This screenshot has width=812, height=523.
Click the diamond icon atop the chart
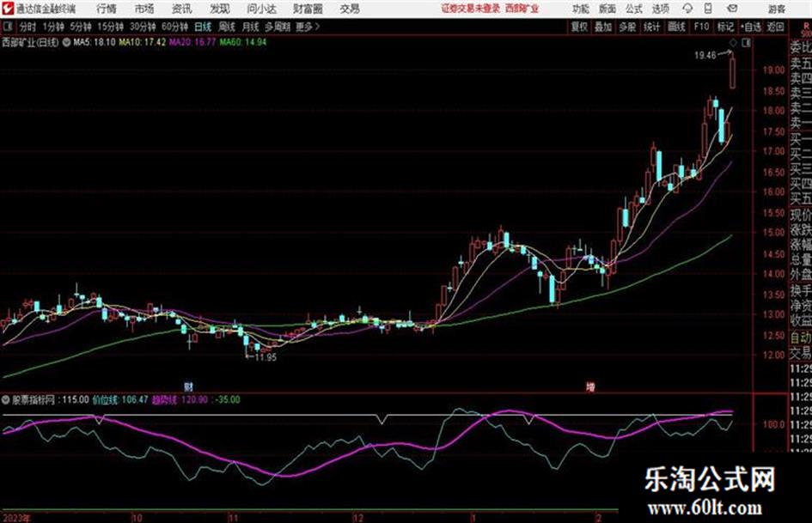[x=733, y=43]
